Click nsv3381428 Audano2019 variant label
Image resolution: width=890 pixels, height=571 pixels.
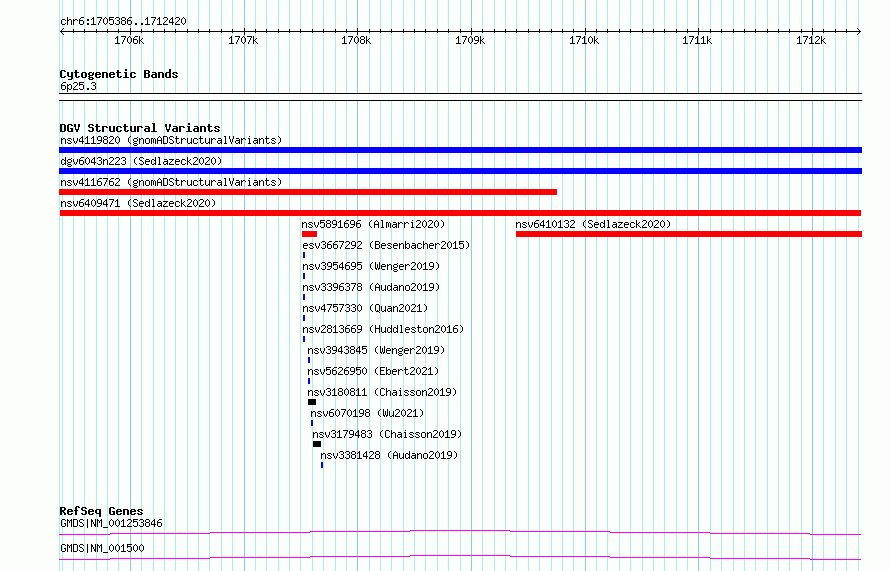click(389, 455)
